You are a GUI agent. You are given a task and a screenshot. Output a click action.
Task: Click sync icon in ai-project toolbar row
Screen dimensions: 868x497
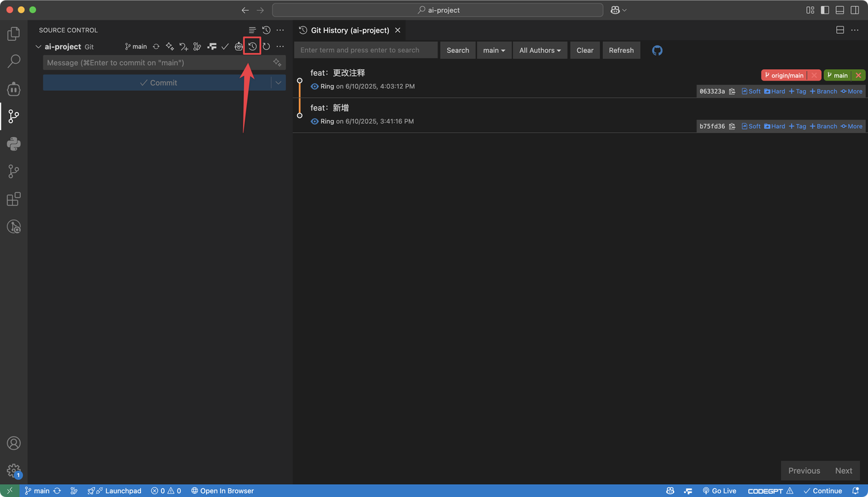(x=156, y=47)
